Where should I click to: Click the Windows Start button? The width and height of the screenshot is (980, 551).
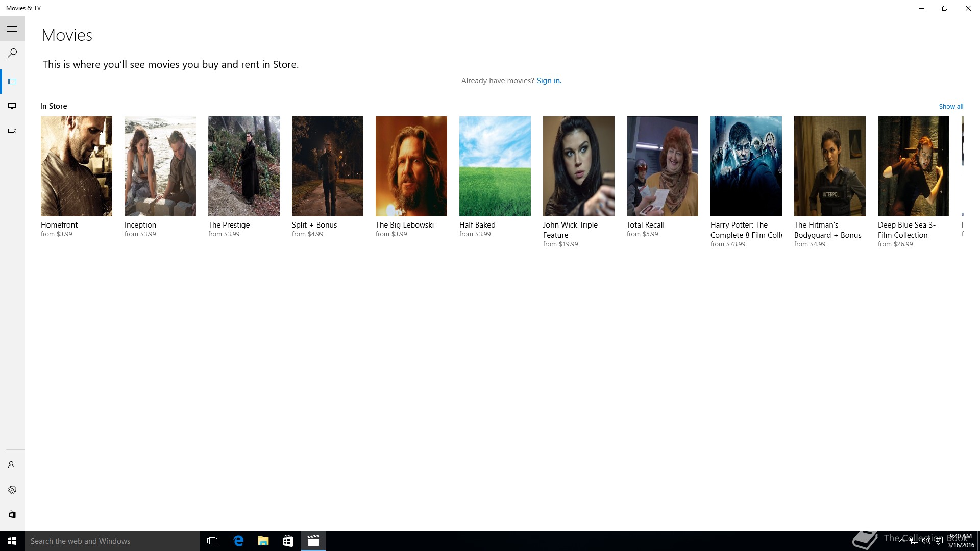pos(12,541)
